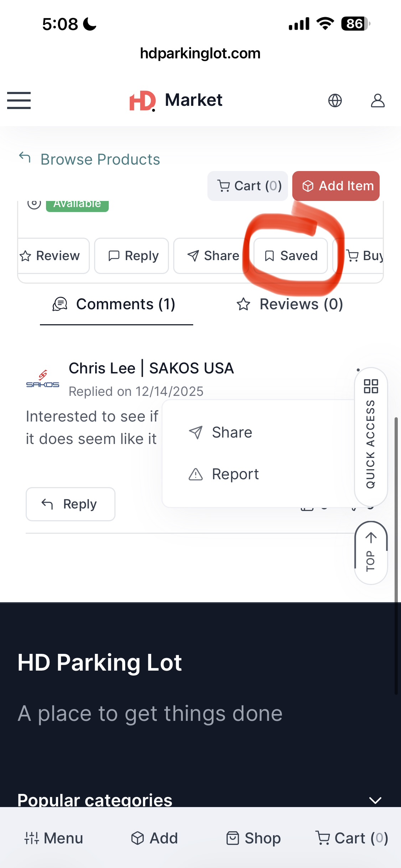Toggle the Saved bookmark button
401x868 pixels.
291,256
